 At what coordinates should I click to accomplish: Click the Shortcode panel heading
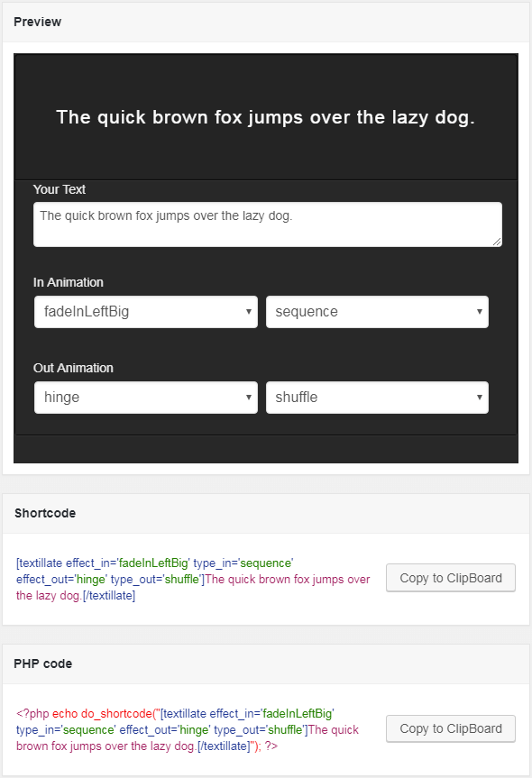point(45,513)
